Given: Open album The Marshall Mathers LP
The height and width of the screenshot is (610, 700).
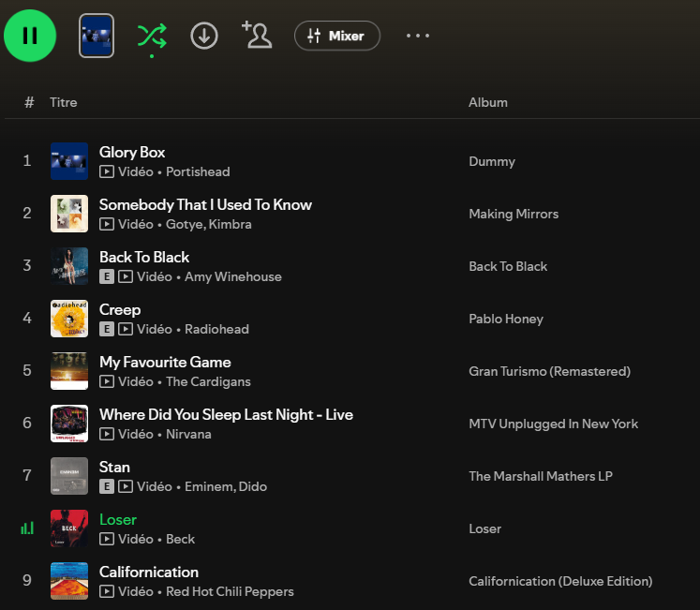Looking at the screenshot, I should pos(540,476).
